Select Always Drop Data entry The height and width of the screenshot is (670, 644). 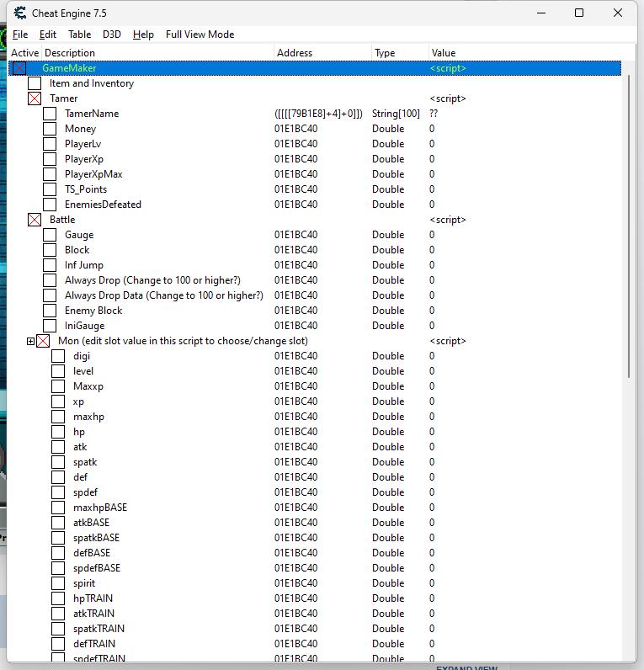(x=163, y=295)
